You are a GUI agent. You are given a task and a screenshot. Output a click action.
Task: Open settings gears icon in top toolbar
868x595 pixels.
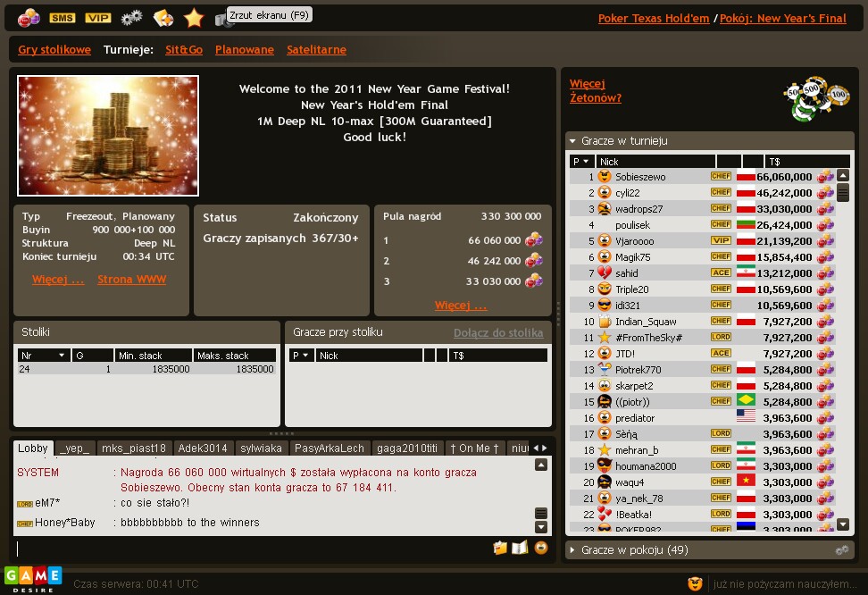point(131,18)
